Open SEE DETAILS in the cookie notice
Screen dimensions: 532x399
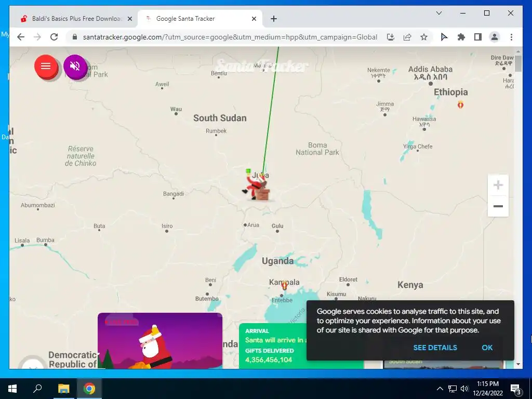[x=435, y=348]
